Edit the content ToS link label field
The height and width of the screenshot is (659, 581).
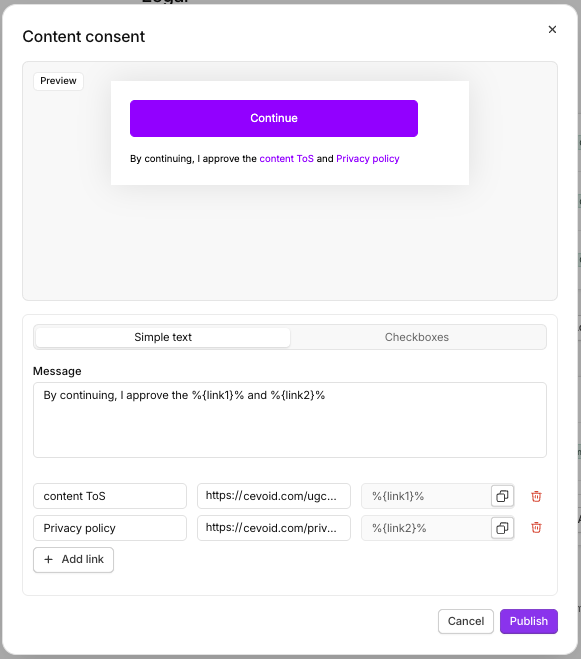(x=110, y=496)
